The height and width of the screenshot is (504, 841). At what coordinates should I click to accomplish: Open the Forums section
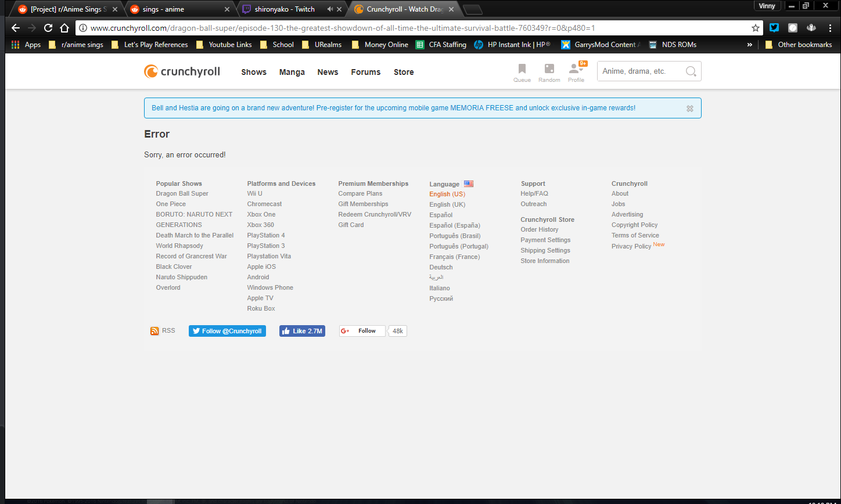click(366, 72)
